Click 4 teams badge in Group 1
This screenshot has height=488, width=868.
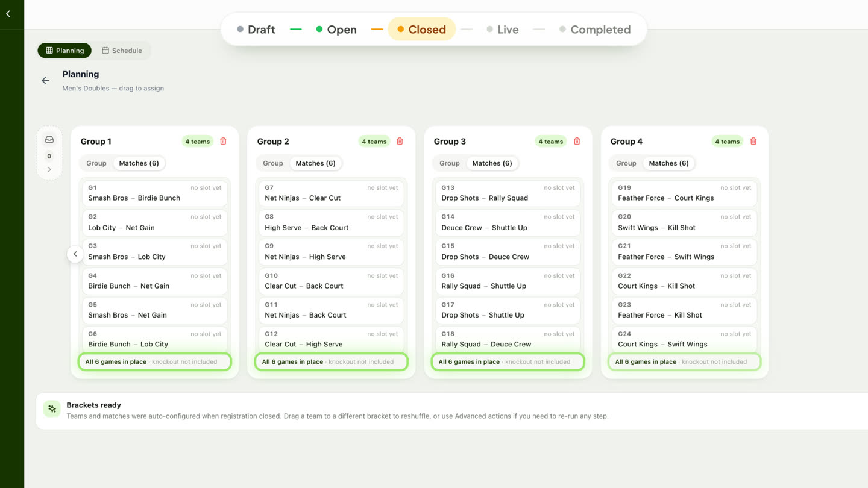click(198, 142)
